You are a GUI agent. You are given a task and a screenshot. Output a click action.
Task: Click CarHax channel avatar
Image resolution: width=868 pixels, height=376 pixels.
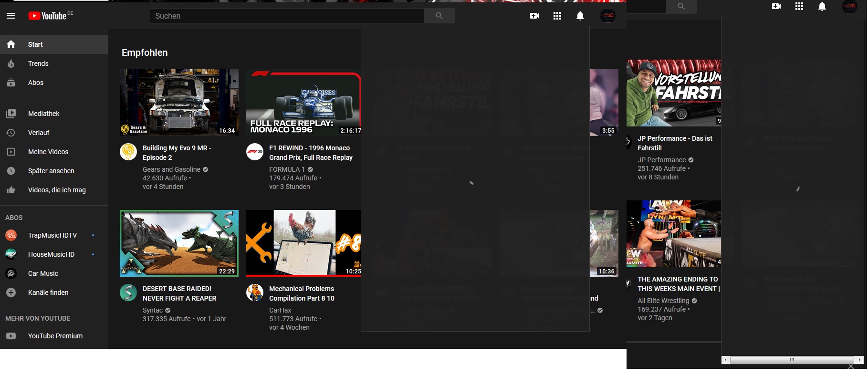pos(255,292)
